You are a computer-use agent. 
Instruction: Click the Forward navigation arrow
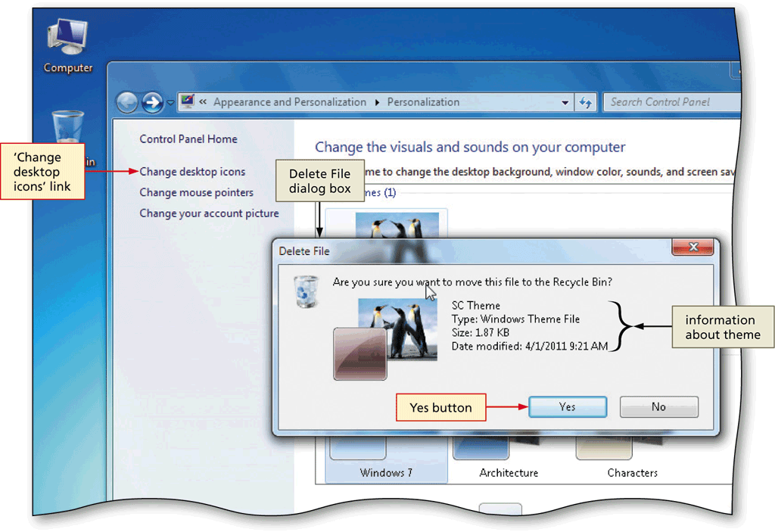click(x=152, y=102)
